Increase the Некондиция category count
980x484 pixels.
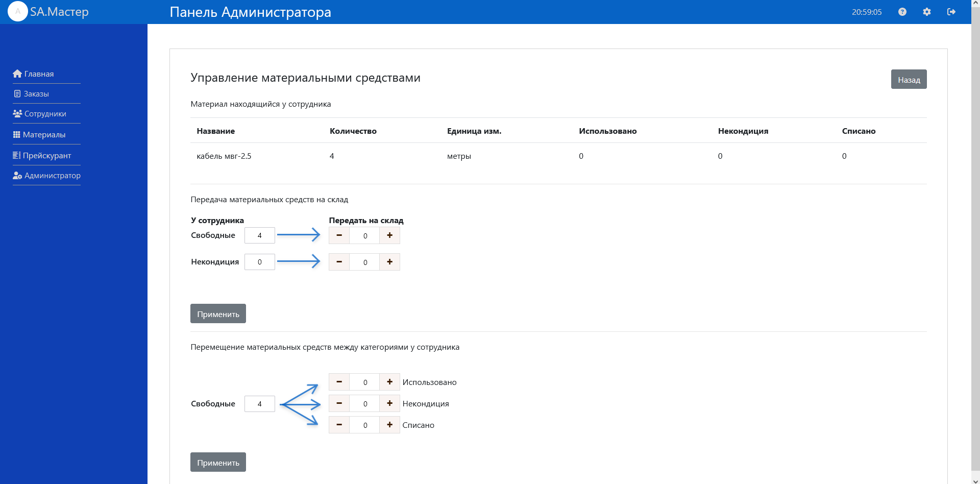point(389,403)
